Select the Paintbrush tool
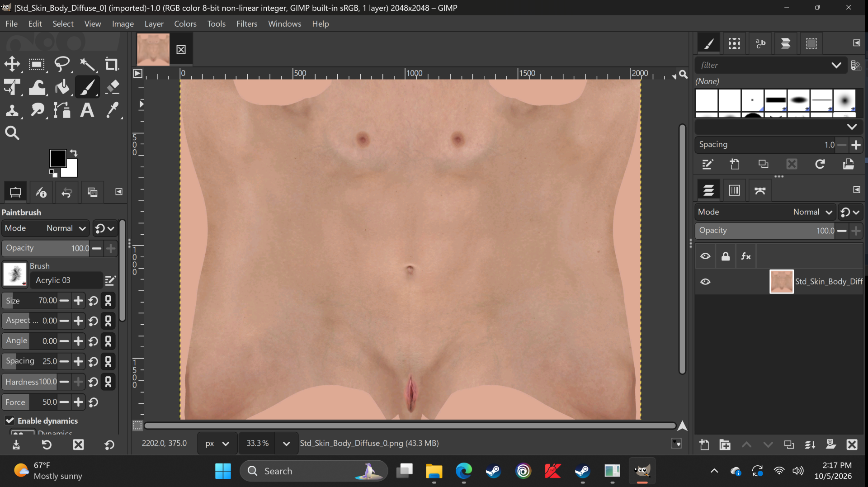Screen dimensions: 868x487 tap(87, 87)
